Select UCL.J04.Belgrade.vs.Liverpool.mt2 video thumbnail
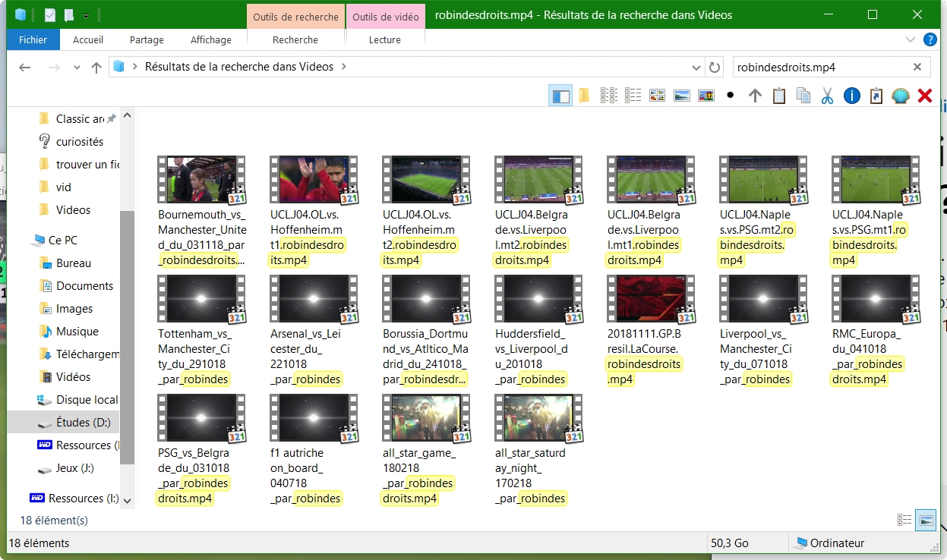Image resolution: width=947 pixels, height=560 pixels. pos(538,179)
